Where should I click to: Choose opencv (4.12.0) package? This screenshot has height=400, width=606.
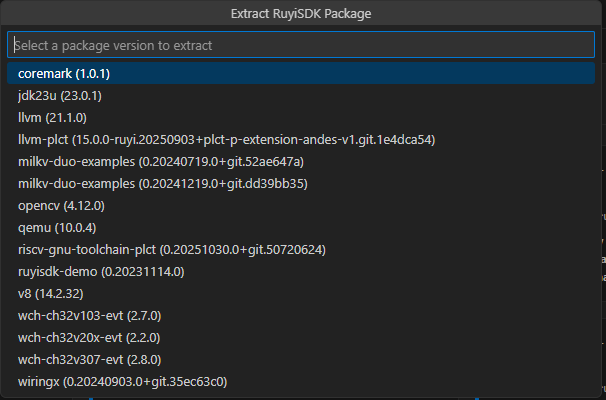[301, 206]
